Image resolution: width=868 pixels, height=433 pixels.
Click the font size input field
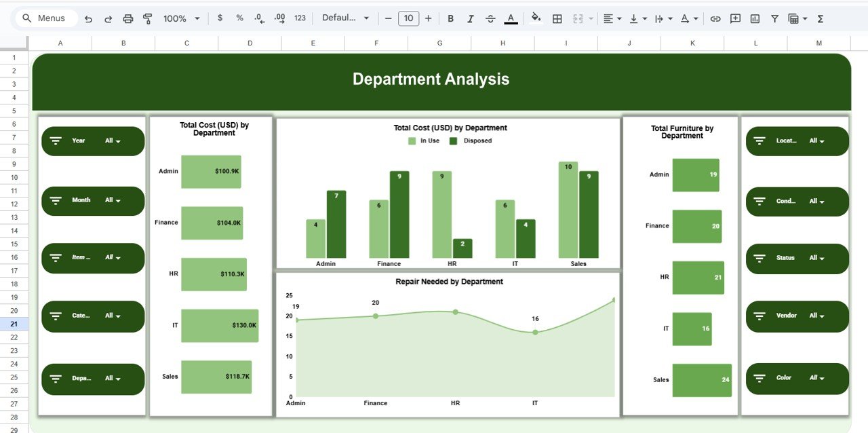tap(409, 18)
